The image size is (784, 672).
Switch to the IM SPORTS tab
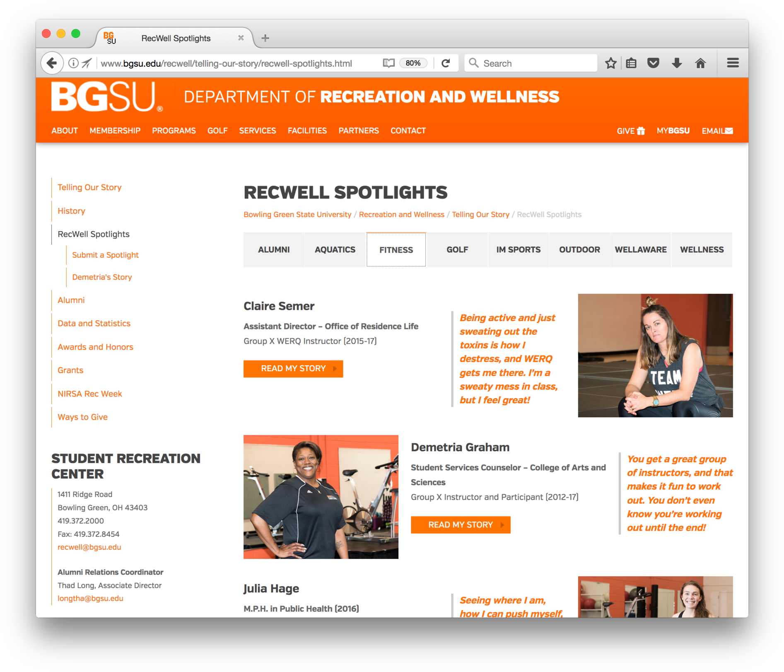(519, 250)
